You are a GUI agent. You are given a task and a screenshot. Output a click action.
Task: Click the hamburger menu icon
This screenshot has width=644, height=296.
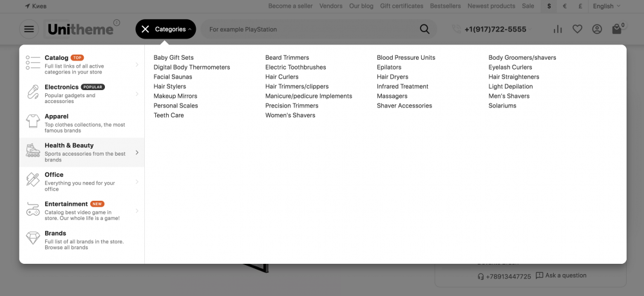(29, 29)
